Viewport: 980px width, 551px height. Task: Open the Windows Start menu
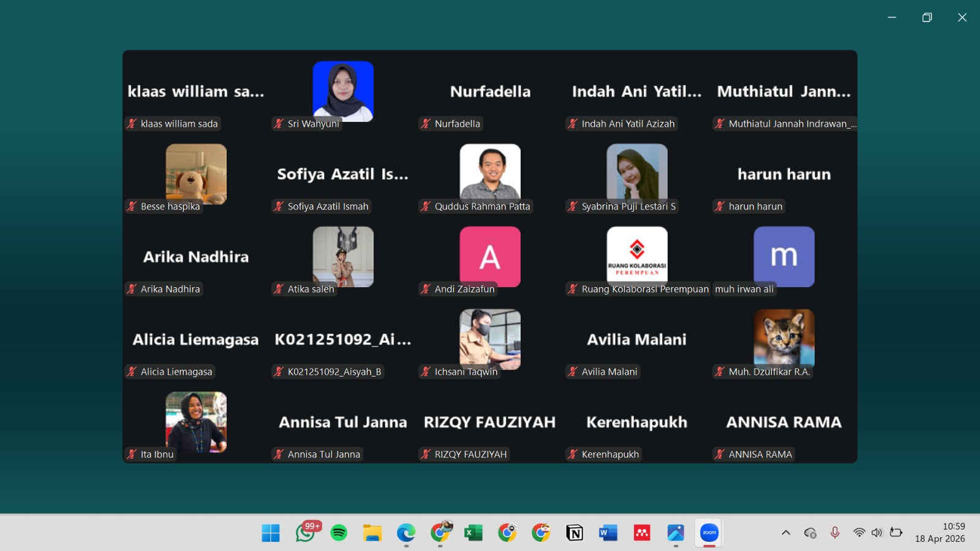coord(271,533)
